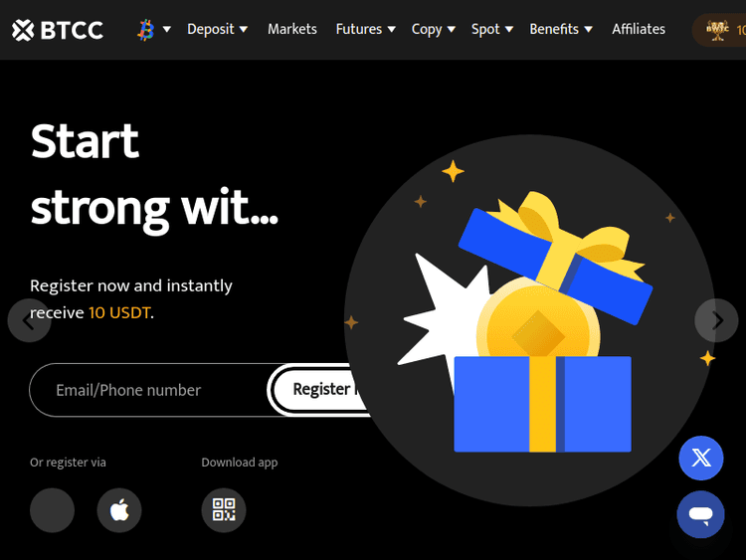Expand the Spot menu
The width and height of the screenshot is (746, 560).
click(x=492, y=30)
